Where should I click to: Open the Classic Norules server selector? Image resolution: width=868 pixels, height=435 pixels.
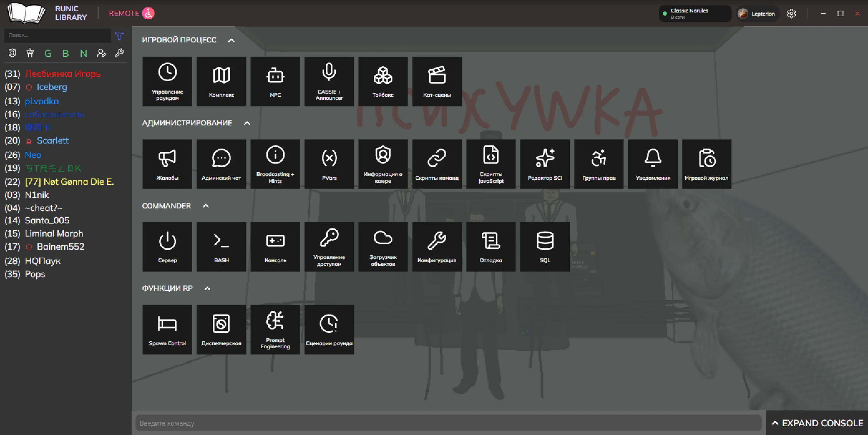pyautogui.click(x=695, y=13)
